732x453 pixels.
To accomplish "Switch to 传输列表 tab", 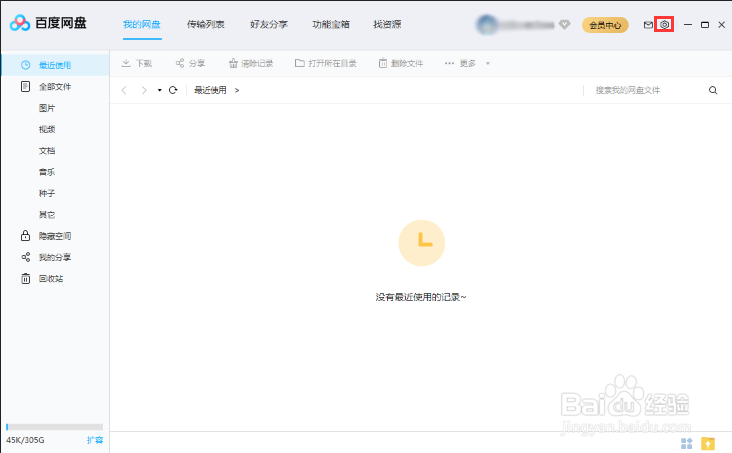I will click(x=205, y=24).
